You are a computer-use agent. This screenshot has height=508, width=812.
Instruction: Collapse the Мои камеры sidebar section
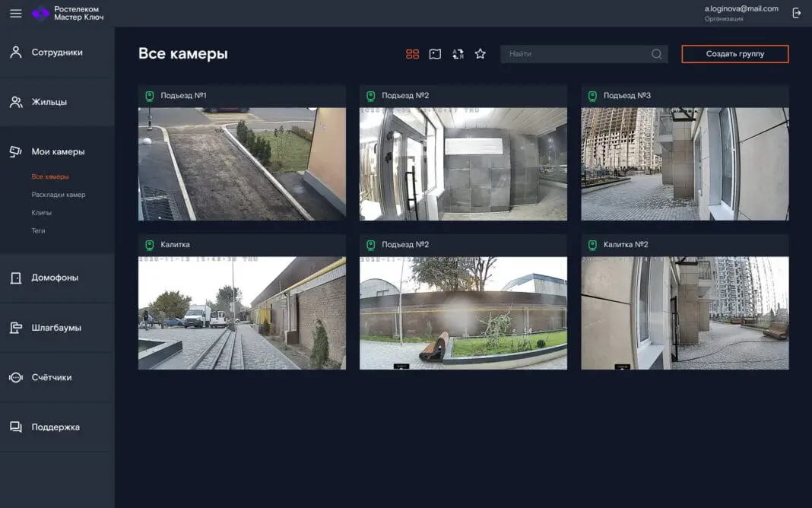(x=57, y=151)
